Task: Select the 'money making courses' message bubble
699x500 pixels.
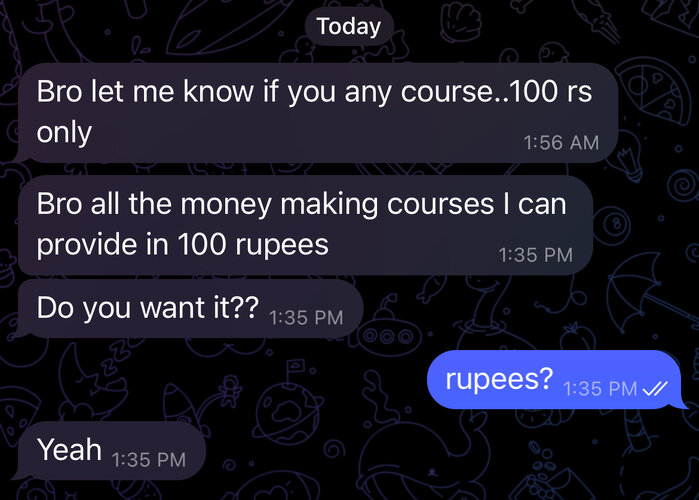Action: pyautogui.click(x=305, y=225)
